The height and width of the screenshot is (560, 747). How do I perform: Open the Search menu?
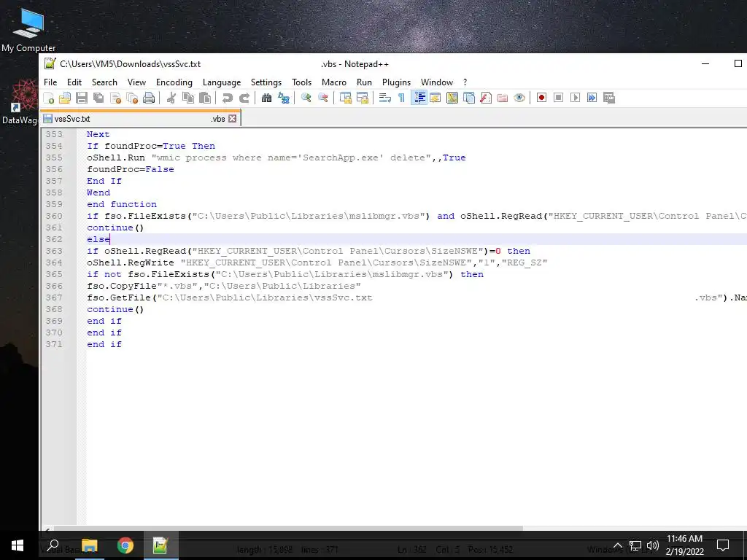pyautogui.click(x=104, y=82)
